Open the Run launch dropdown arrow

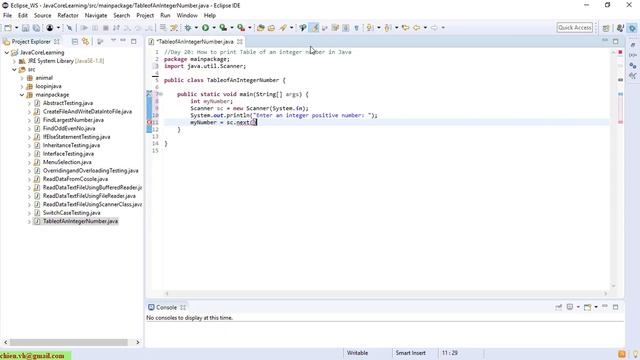click(x=214, y=28)
